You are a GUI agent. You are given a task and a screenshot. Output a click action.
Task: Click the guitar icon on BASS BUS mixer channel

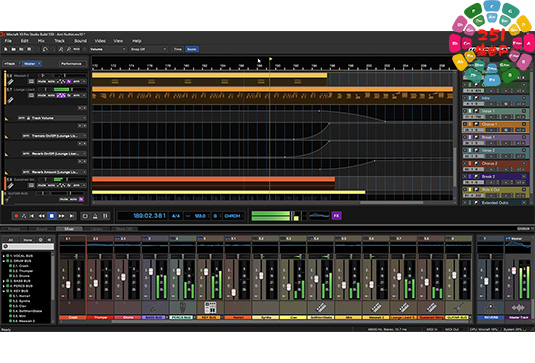click(x=155, y=307)
